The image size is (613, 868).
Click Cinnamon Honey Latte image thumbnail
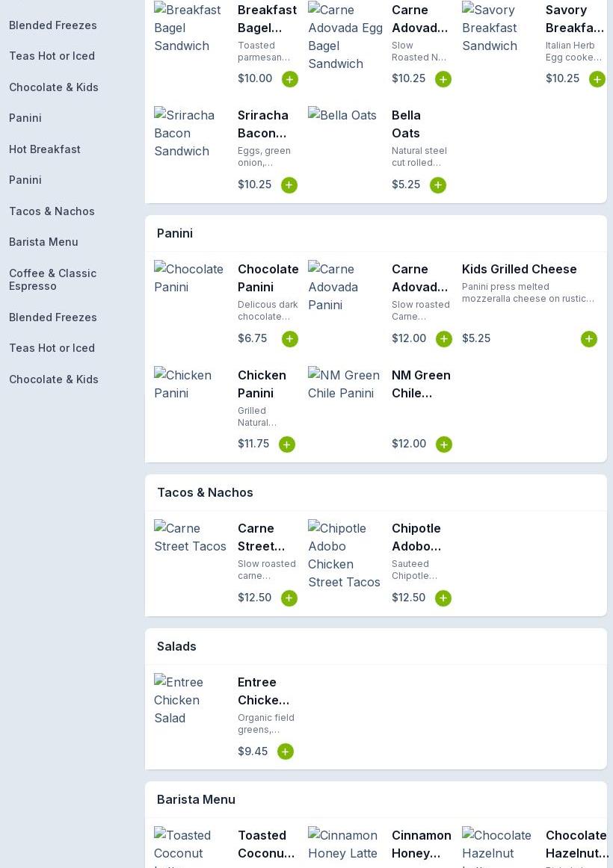[x=344, y=845]
